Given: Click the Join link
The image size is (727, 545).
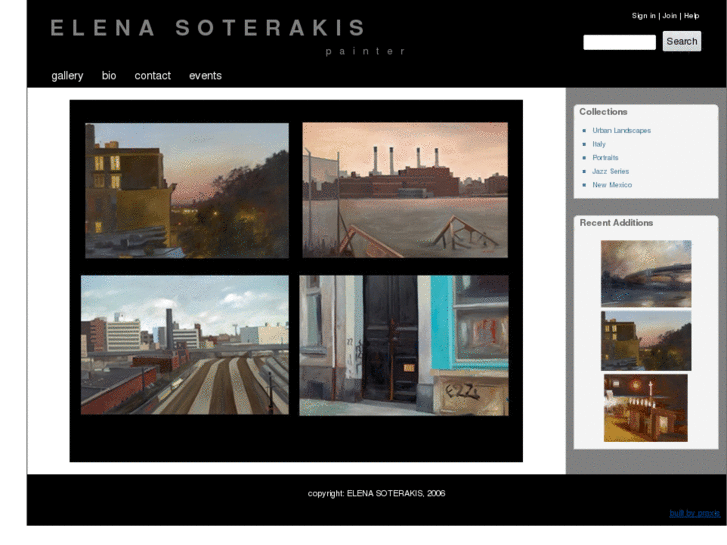Looking at the screenshot, I should tap(670, 16).
